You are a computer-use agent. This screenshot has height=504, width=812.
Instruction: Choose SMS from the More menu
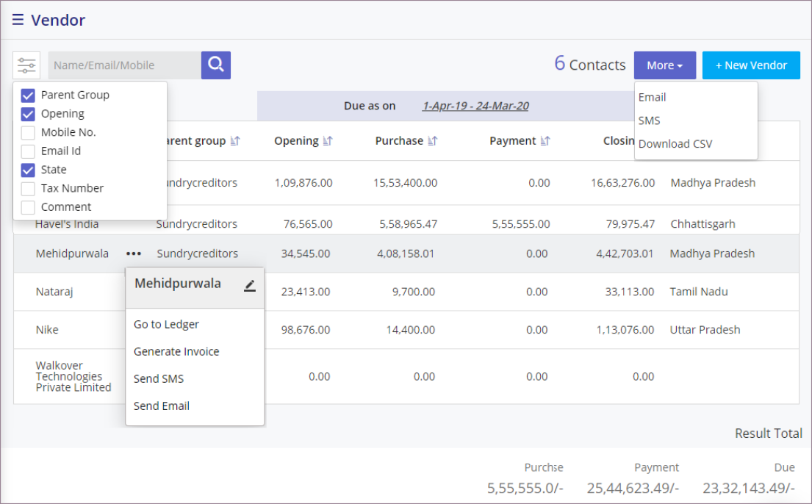649,120
